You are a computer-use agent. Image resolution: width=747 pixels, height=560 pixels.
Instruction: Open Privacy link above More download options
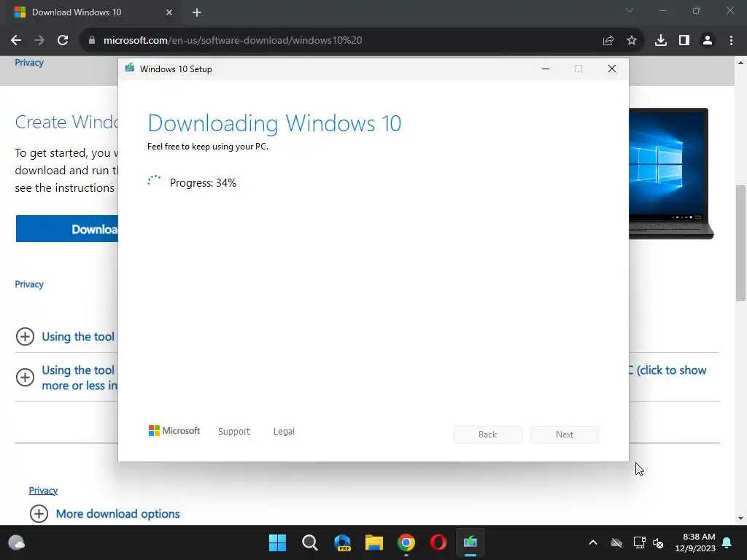coord(43,491)
